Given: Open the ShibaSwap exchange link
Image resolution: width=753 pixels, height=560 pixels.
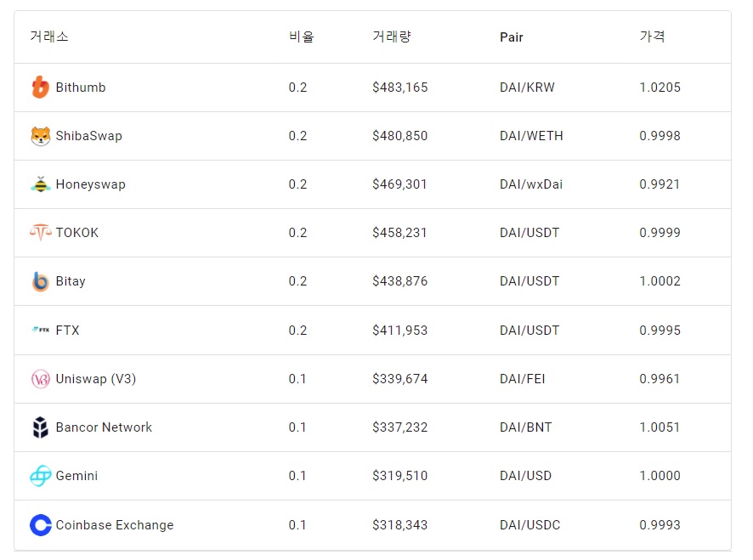Looking at the screenshot, I should 89,136.
